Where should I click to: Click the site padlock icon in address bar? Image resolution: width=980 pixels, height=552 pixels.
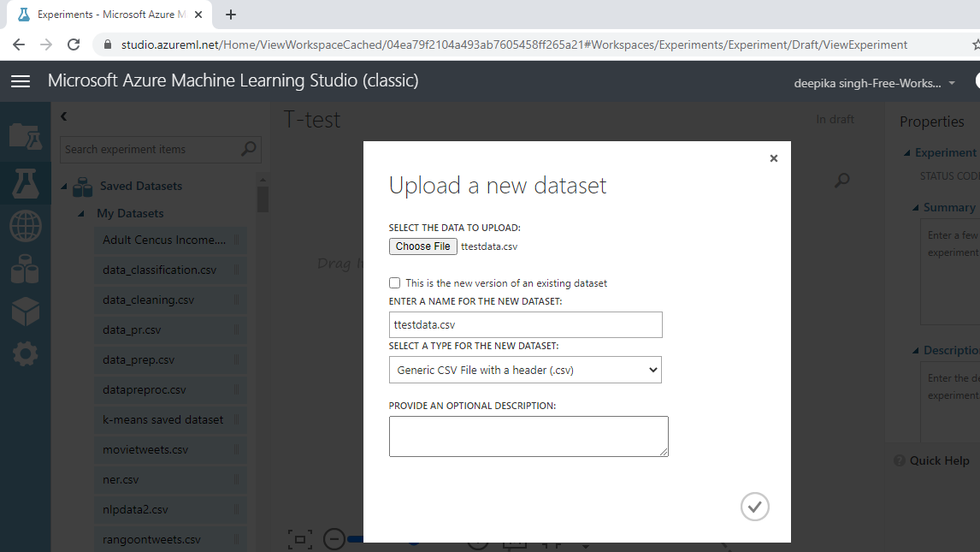click(107, 45)
